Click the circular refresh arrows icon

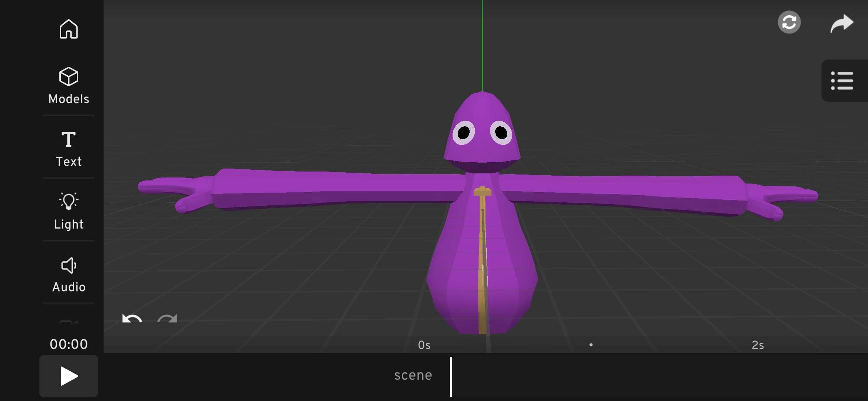(x=789, y=22)
